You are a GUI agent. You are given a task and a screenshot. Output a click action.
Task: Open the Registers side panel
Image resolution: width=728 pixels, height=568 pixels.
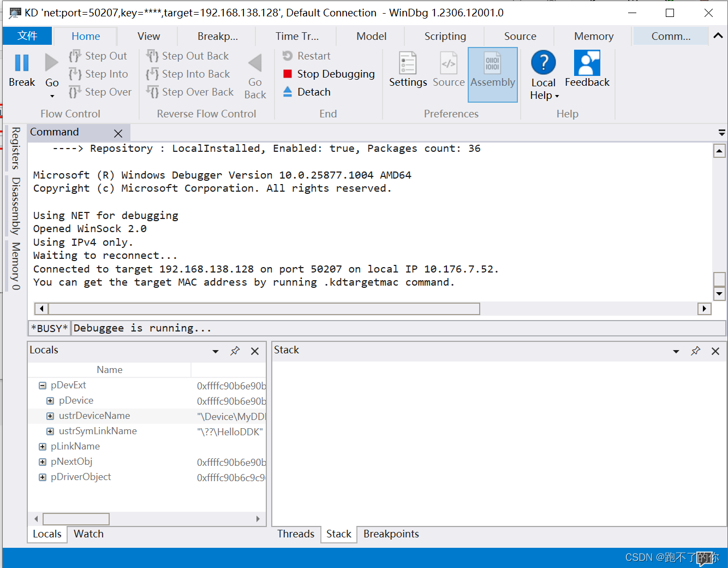coord(16,149)
